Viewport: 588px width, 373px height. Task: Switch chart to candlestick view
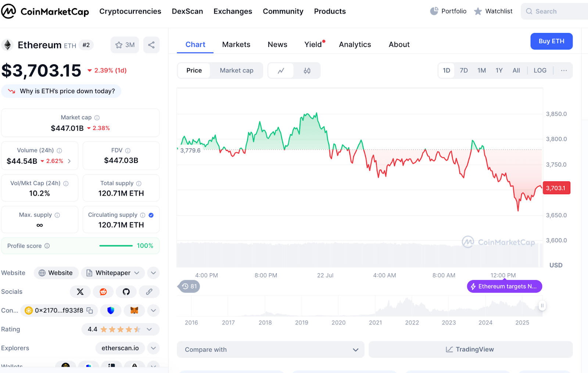tap(307, 70)
